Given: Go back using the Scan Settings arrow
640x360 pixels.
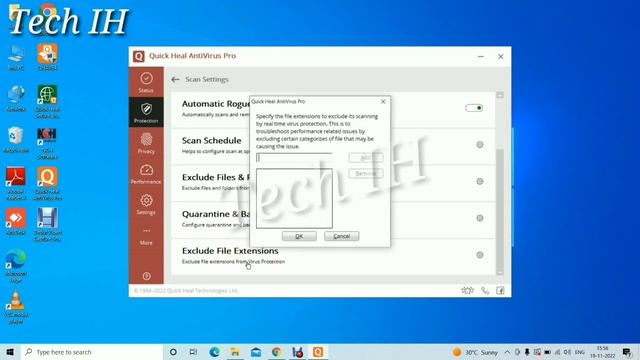Looking at the screenshot, I should point(176,79).
